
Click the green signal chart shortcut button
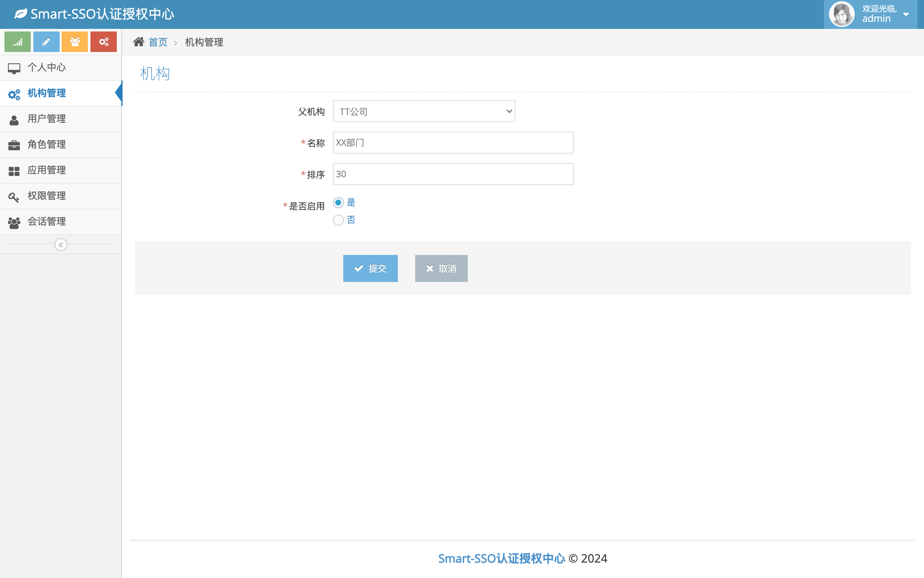18,42
